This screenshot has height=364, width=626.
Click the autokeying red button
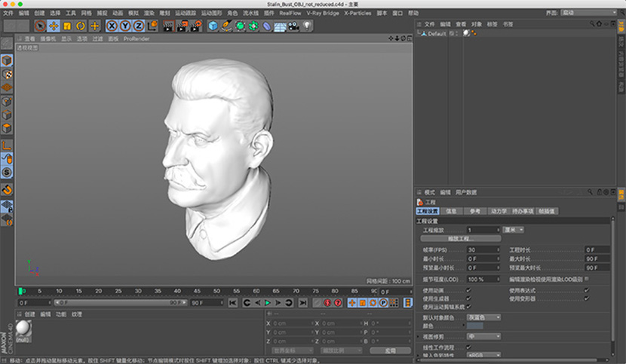pyautogui.click(x=338, y=303)
